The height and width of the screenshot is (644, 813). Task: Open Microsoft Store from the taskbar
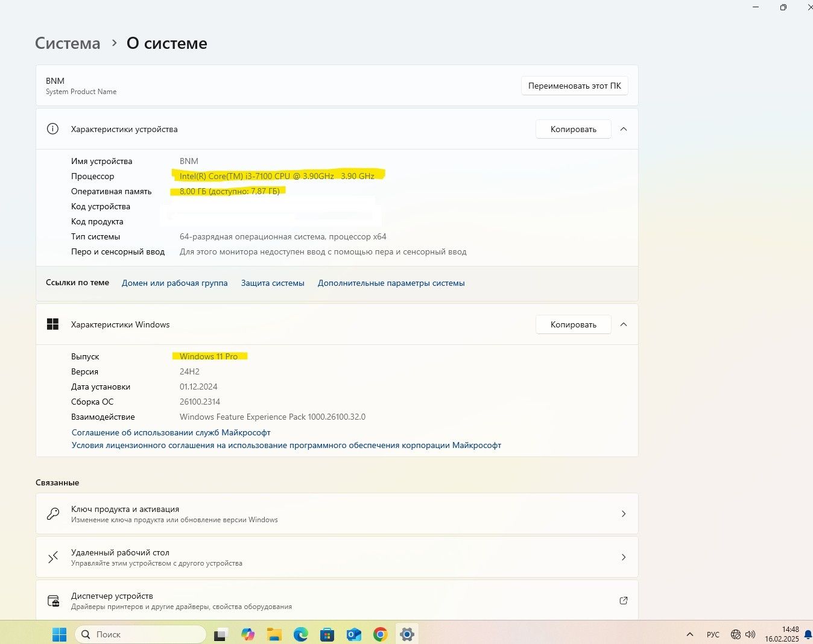[327, 634]
